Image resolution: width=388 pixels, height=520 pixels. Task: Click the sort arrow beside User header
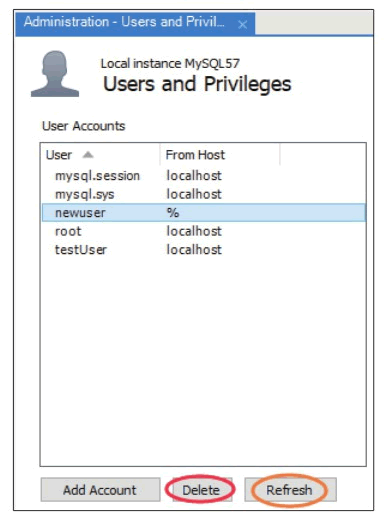click(x=88, y=155)
